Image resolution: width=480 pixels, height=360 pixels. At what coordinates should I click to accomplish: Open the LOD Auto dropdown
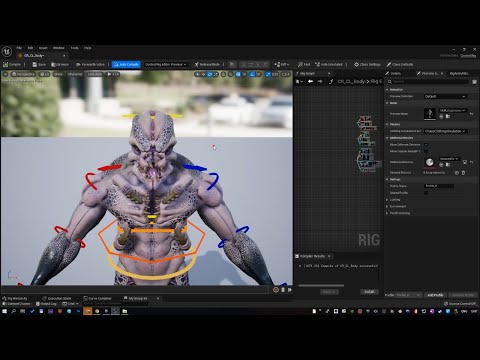click(95, 74)
